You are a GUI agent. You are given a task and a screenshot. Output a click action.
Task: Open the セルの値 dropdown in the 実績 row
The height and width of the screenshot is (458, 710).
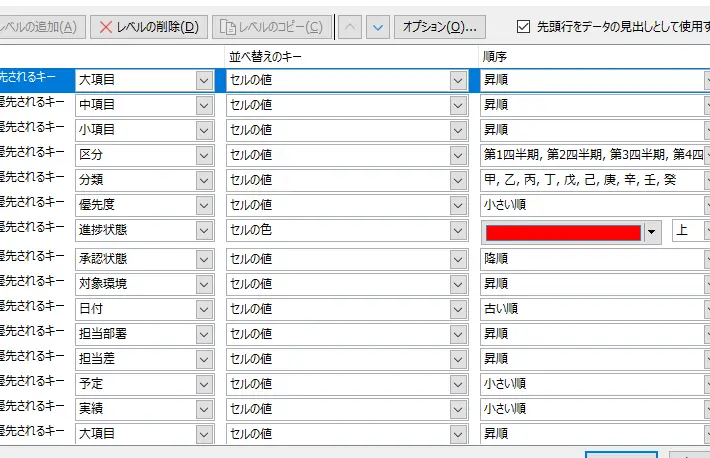coord(347,409)
